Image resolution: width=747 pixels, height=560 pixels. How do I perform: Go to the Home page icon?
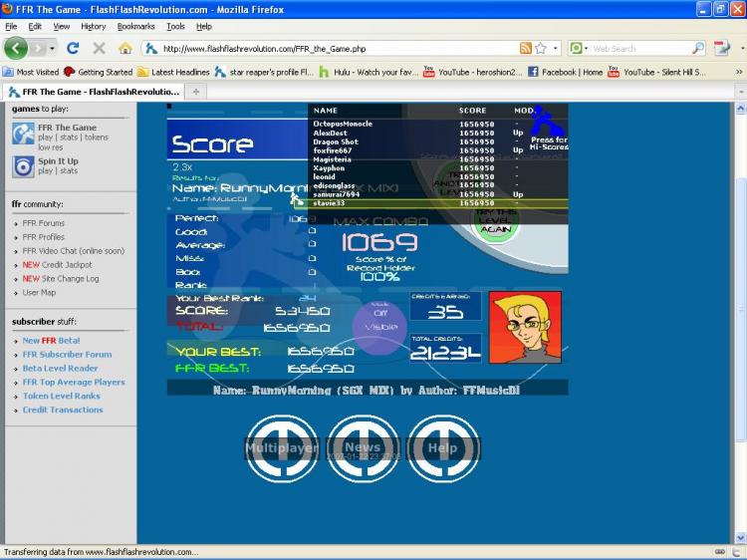coord(125,48)
